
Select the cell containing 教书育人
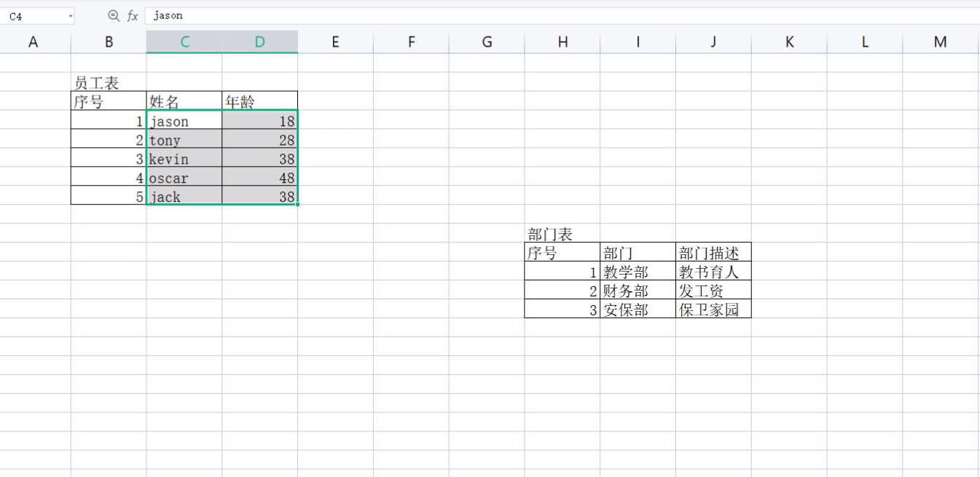point(713,272)
